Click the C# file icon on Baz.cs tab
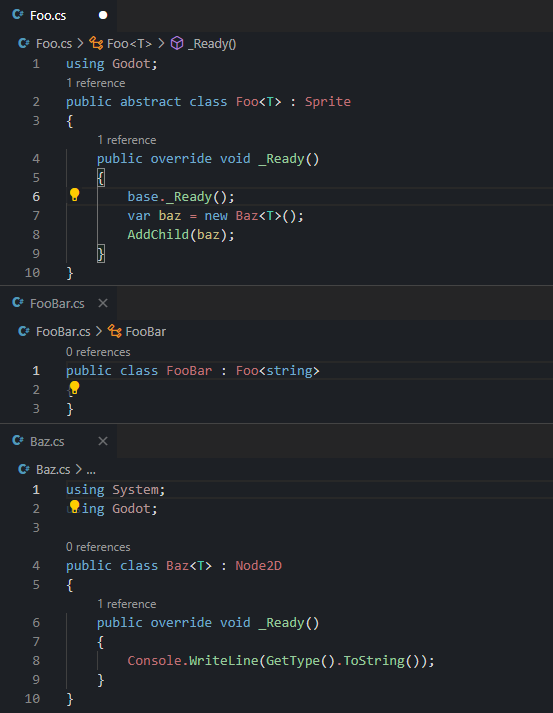The width and height of the screenshot is (553, 713). click(18, 441)
